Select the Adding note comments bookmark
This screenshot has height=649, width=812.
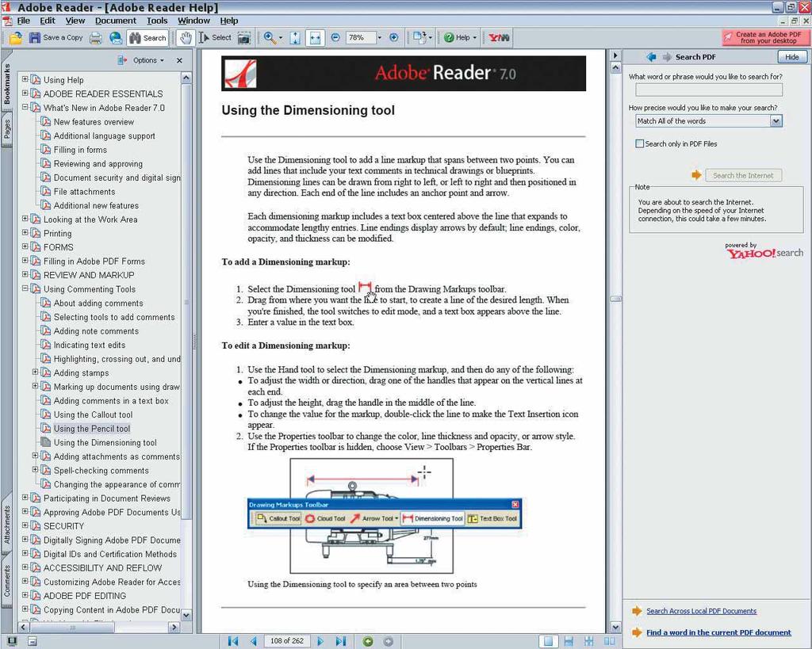point(96,331)
